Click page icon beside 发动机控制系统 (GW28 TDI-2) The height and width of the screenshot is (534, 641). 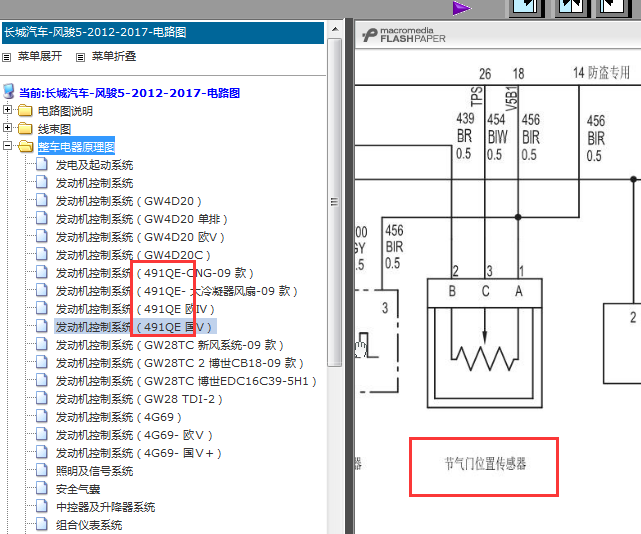click(x=42, y=398)
